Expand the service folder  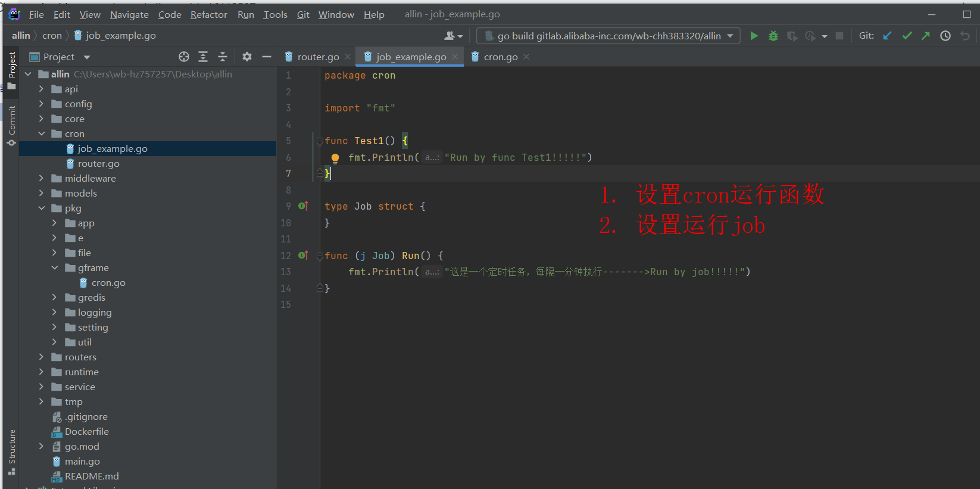pyautogui.click(x=41, y=387)
